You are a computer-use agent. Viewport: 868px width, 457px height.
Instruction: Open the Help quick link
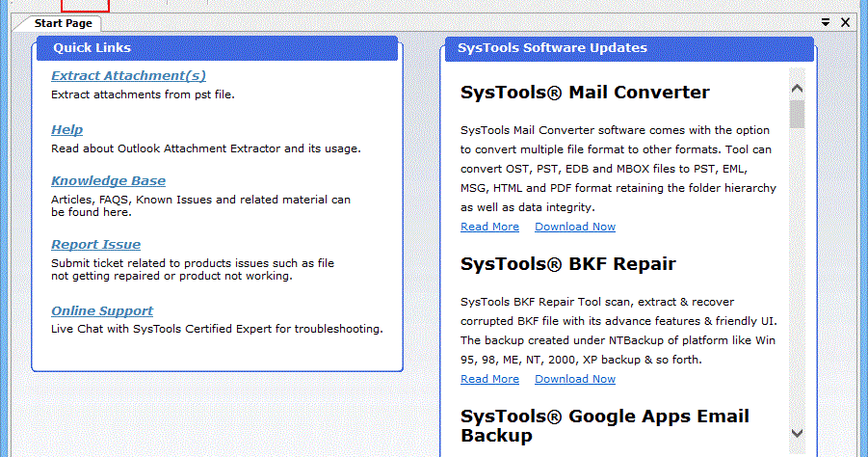click(x=67, y=129)
